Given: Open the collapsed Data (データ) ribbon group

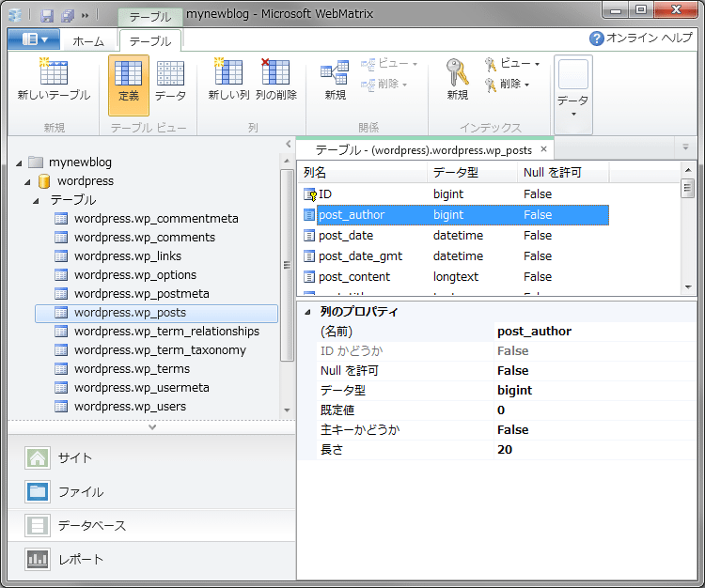Looking at the screenshot, I should coord(573,95).
